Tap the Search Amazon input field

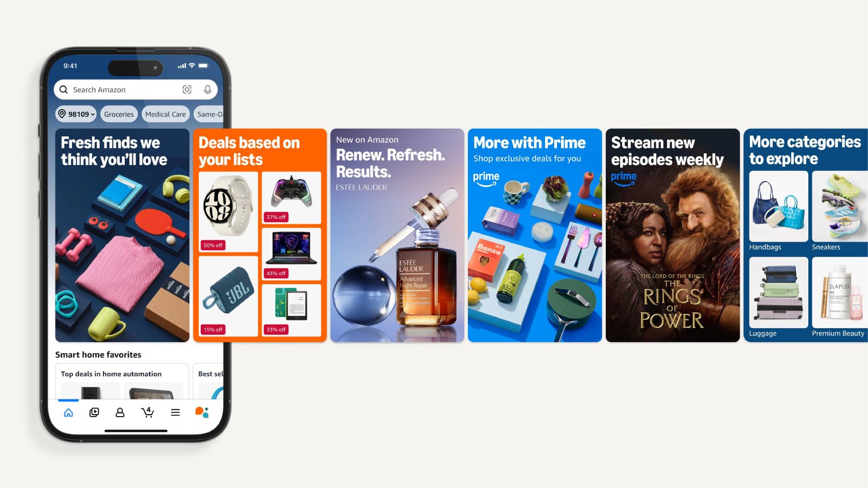click(x=137, y=89)
